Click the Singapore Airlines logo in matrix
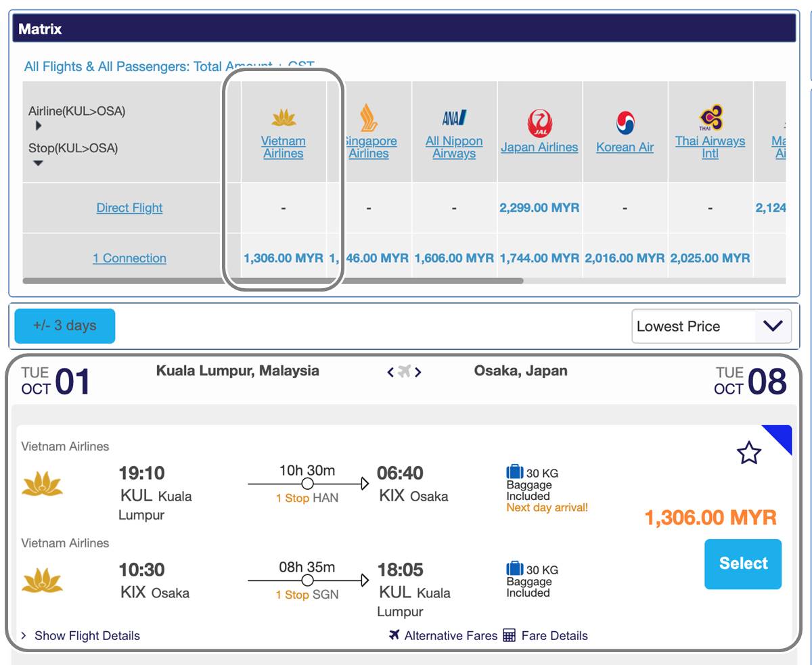Screen dimensions: 812x665 pyautogui.click(x=369, y=118)
